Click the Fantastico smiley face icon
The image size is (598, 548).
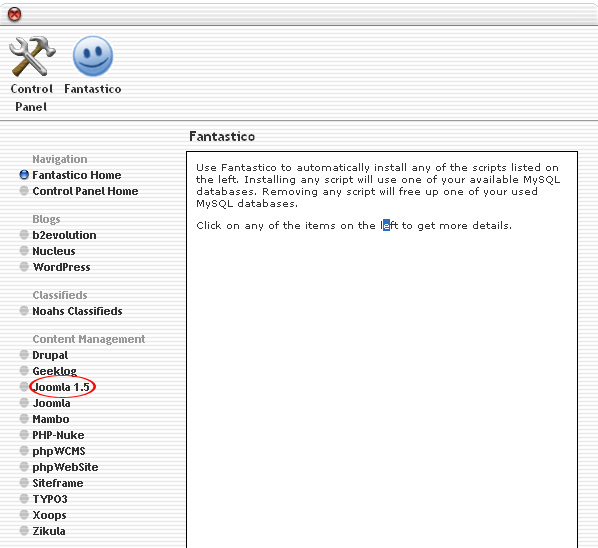pos(93,56)
